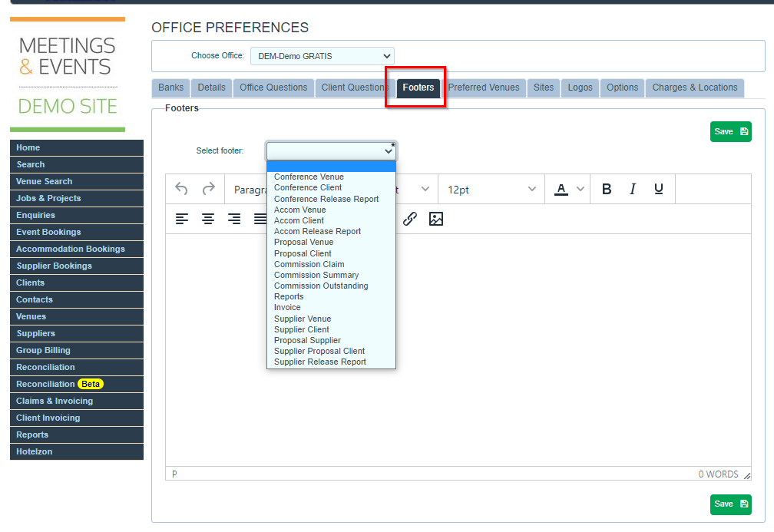Insert a link with the chain icon
Viewport: 774px width, 532px height.
(410, 219)
